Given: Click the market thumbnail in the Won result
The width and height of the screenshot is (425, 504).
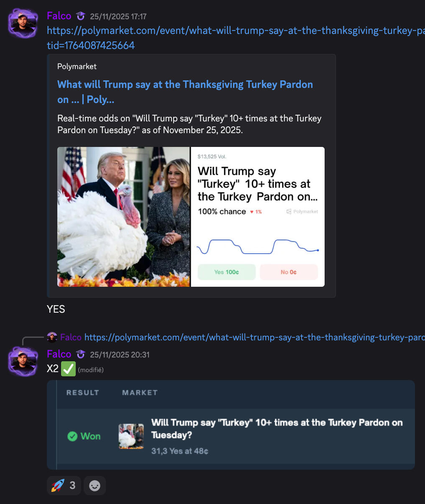Looking at the screenshot, I should coord(131,436).
